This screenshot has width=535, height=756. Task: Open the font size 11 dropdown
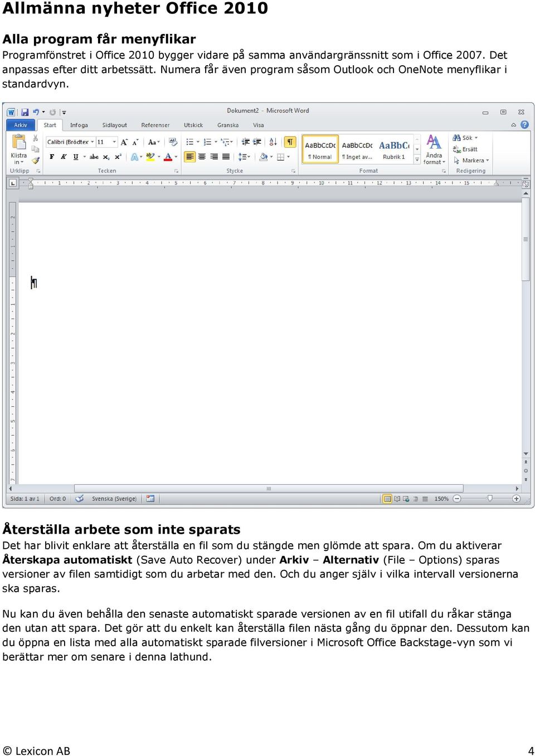pos(114,142)
